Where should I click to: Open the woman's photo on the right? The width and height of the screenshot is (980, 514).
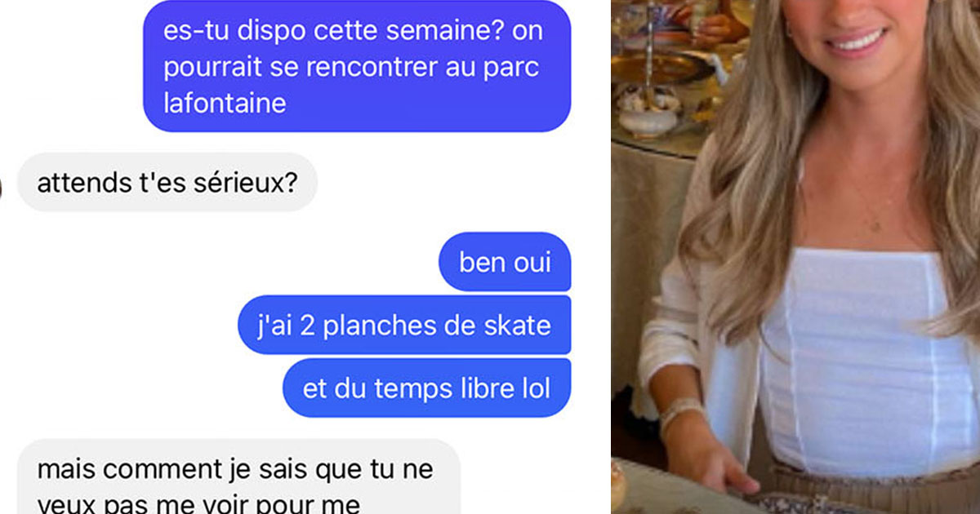point(795,257)
